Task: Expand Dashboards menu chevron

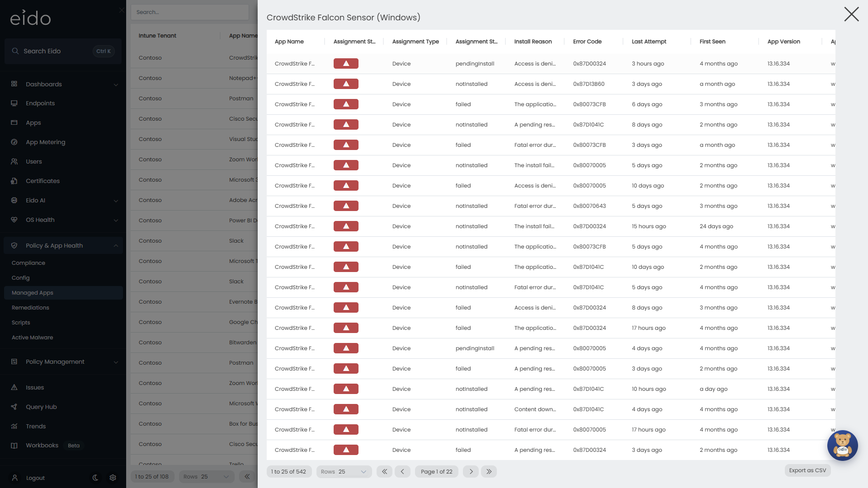Action: (x=116, y=84)
